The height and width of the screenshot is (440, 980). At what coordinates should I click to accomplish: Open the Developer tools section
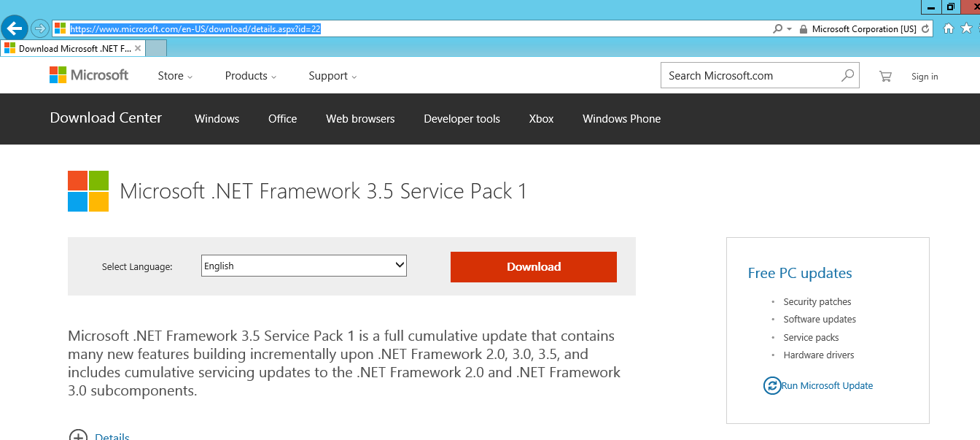462,119
